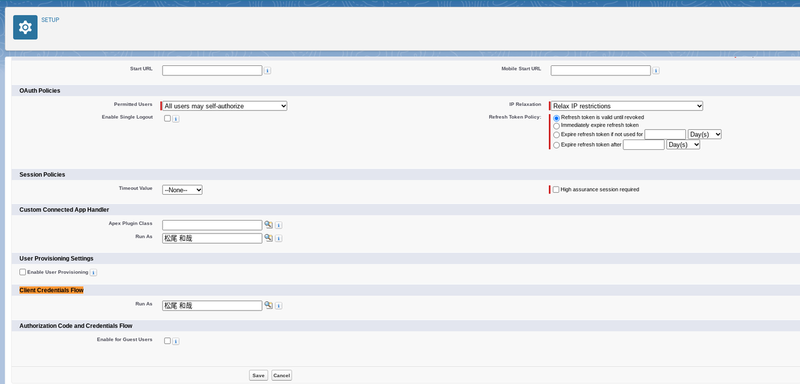The height and width of the screenshot is (384, 800).
Task: Click the SETUP link at top
Action: coord(50,20)
